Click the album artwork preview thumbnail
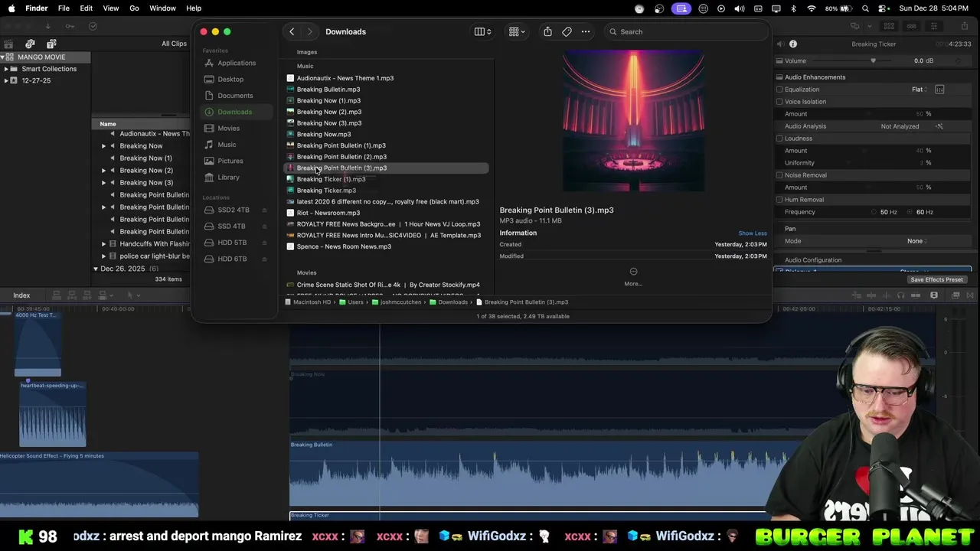Viewport: 980px width, 551px height. (633, 121)
